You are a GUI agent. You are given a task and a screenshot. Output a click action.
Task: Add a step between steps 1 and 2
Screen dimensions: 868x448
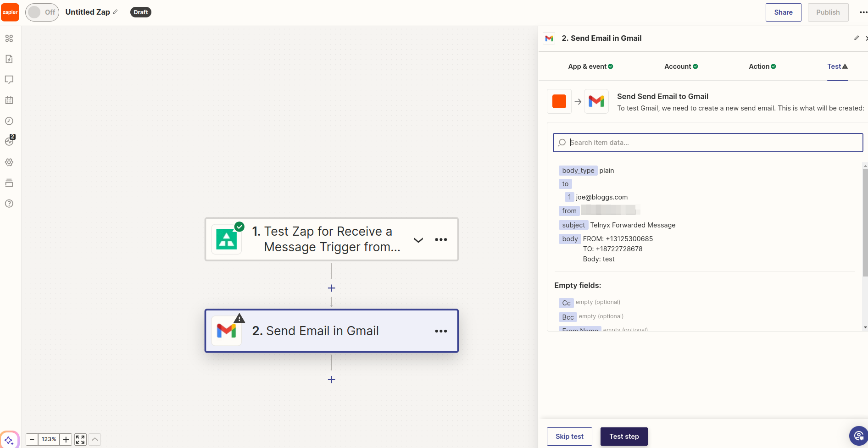[331, 288]
